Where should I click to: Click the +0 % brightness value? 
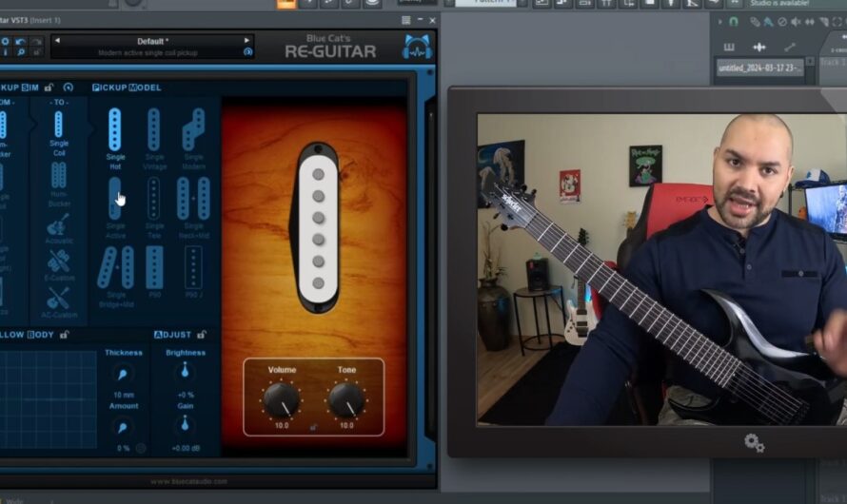pos(186,395)
